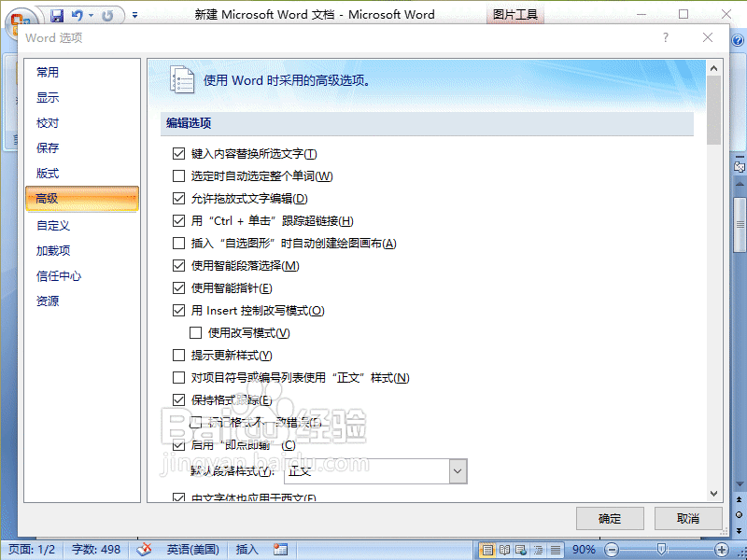Close the Word 选项 dialog
Image resolution: width=747 pixels, height=560 pixels.
[x=708, y=37]
